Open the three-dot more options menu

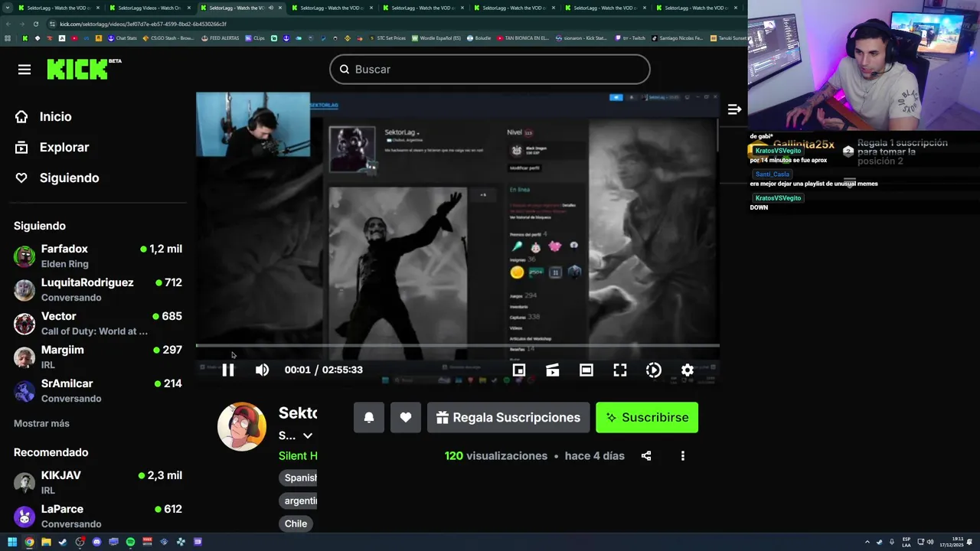(683, 456)
